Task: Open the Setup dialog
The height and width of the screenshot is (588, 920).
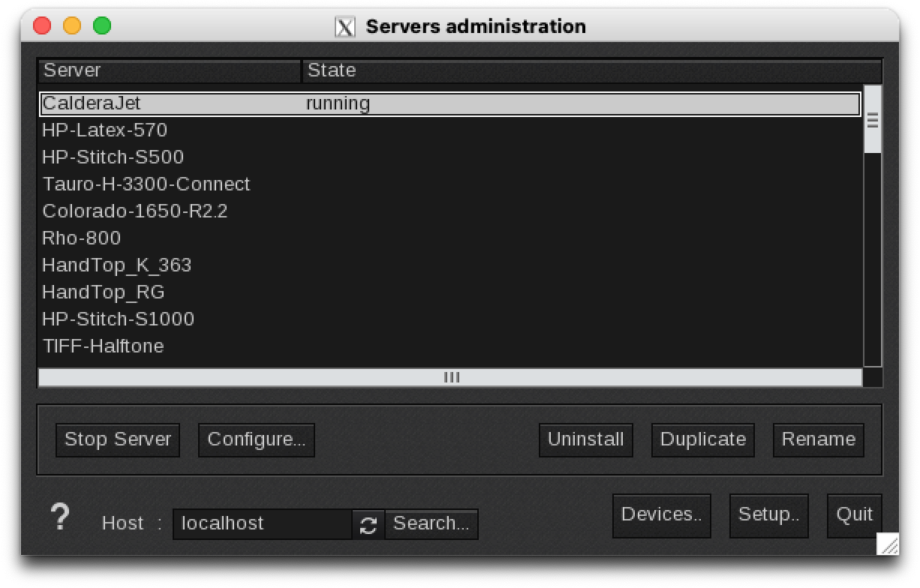Action: [768, 515]
